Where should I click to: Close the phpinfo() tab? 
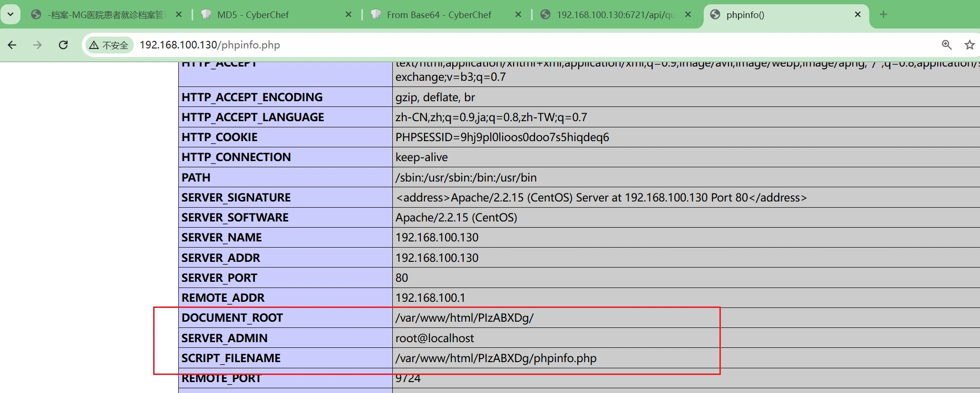click(x=857, y=14)
